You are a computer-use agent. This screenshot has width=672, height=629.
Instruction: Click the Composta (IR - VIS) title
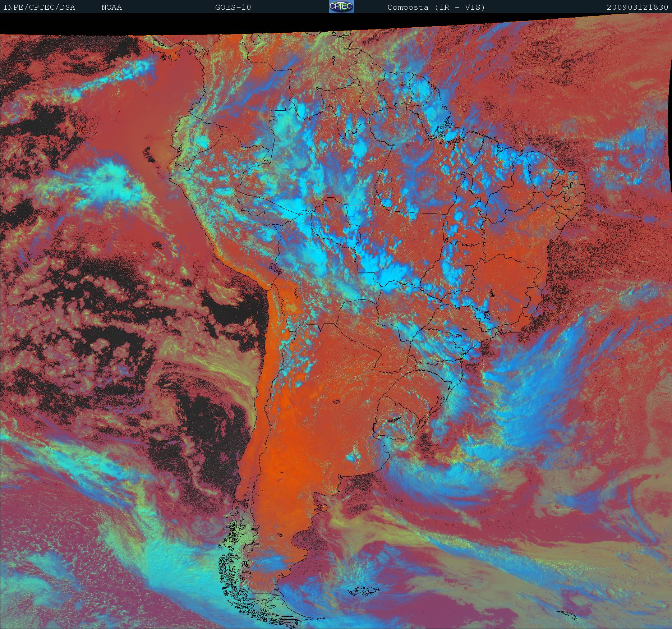[x=436, y=8]
